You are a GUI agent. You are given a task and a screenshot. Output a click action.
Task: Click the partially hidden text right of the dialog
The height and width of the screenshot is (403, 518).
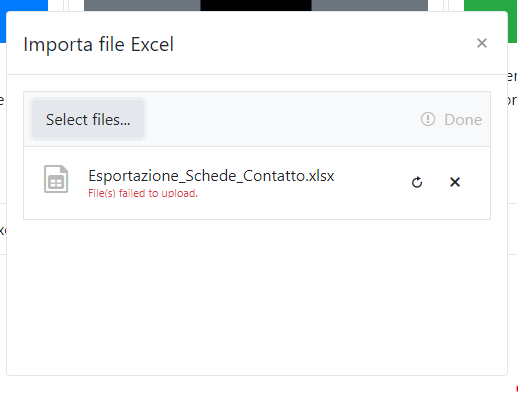tap(512, 88)
